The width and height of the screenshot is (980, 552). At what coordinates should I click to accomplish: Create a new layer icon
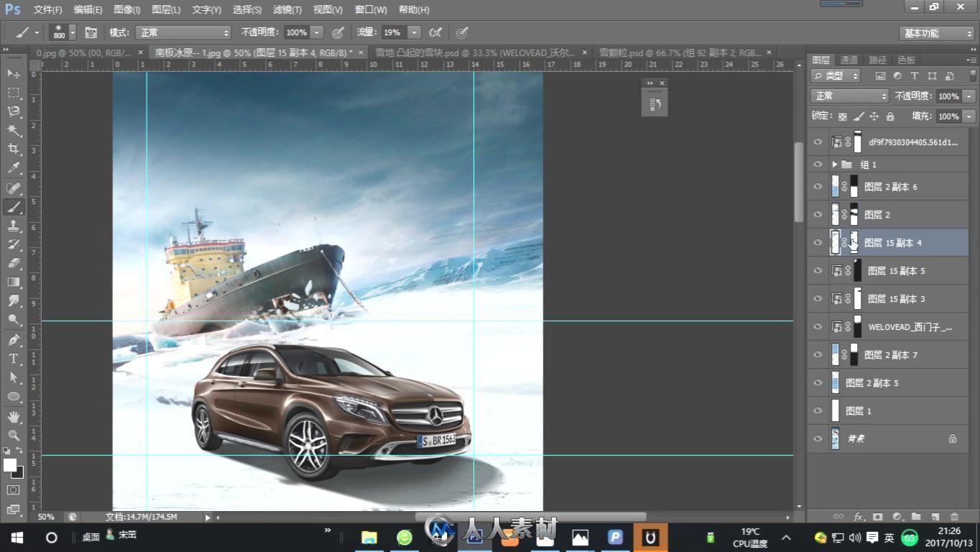pos(935,516)
